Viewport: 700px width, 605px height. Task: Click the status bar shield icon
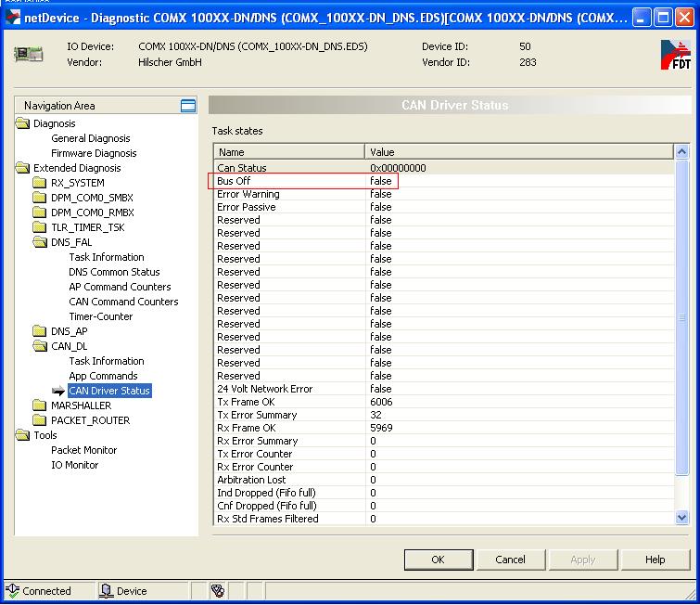217,590
